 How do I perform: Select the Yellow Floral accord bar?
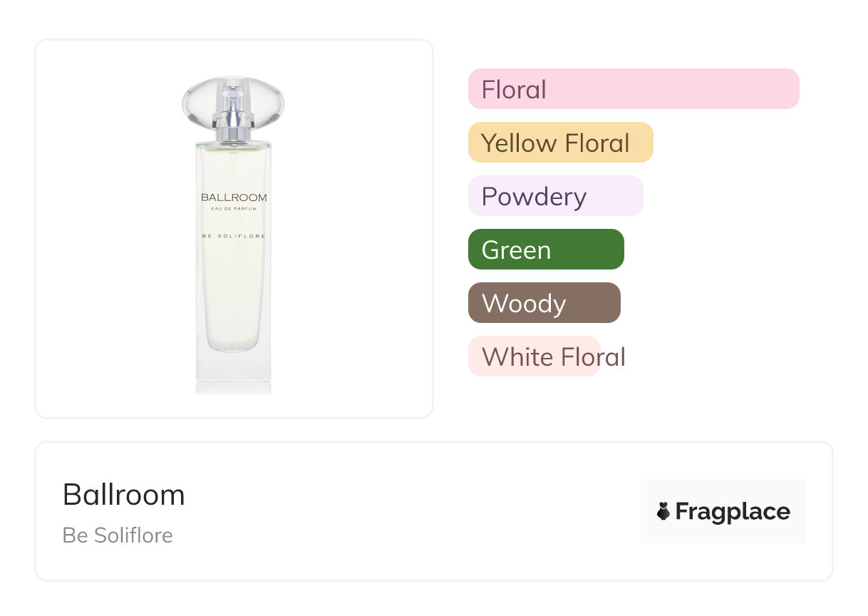(560, 143)
